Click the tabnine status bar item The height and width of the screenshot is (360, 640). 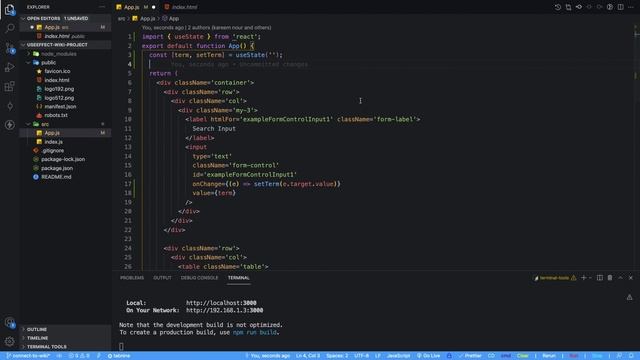[x=119, y=356]
